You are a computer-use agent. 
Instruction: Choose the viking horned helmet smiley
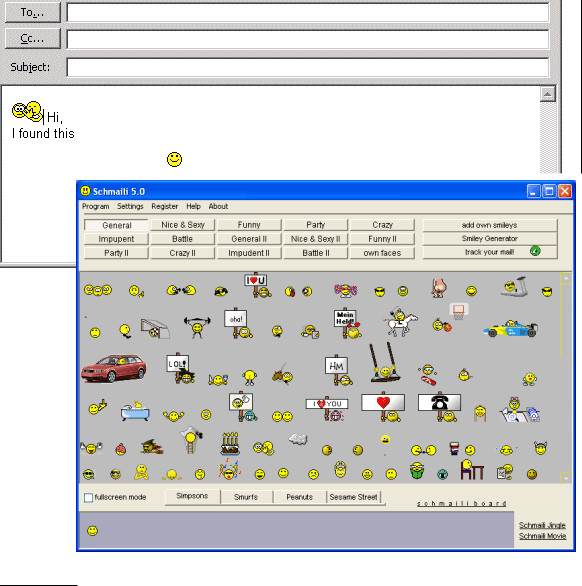pyautogui.click(x=541, y=448)
